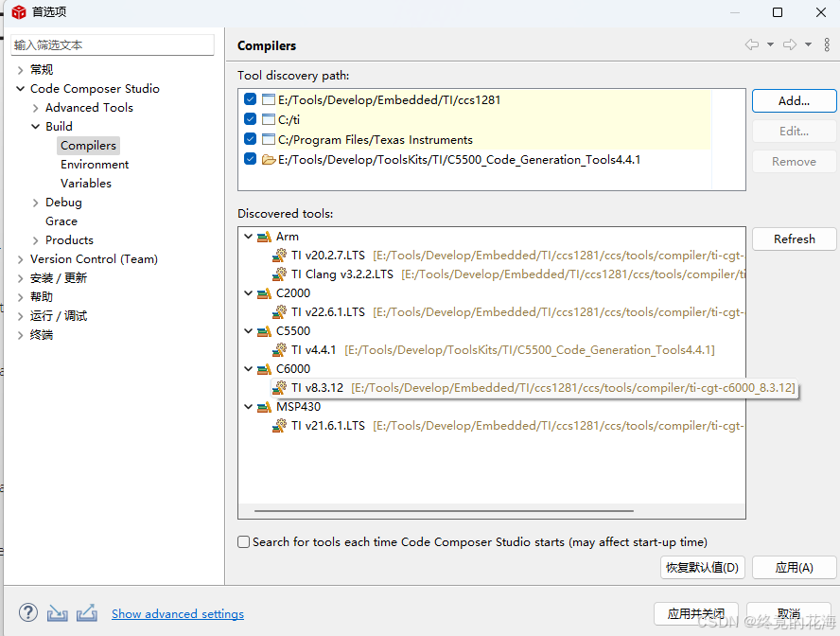Click the C6000 toolchain category icon
Viewport: 840px width, 636px height.
tap(264, 369)
